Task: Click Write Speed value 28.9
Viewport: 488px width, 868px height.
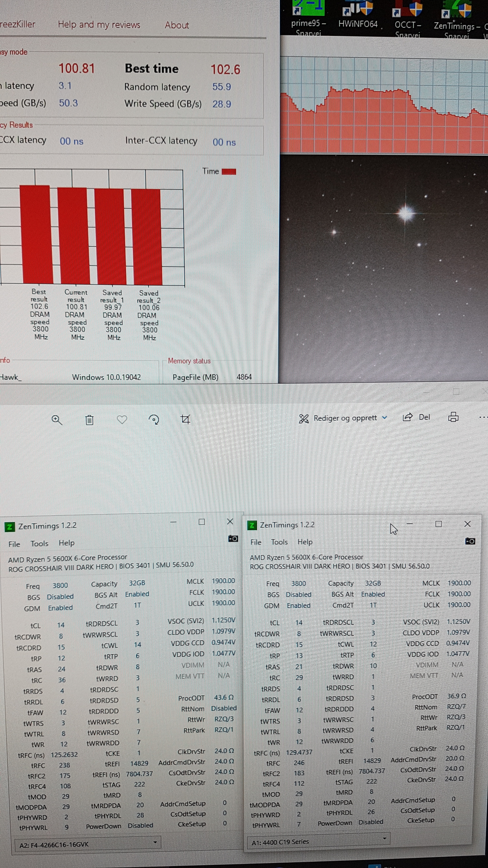Action: coord(222,104)
